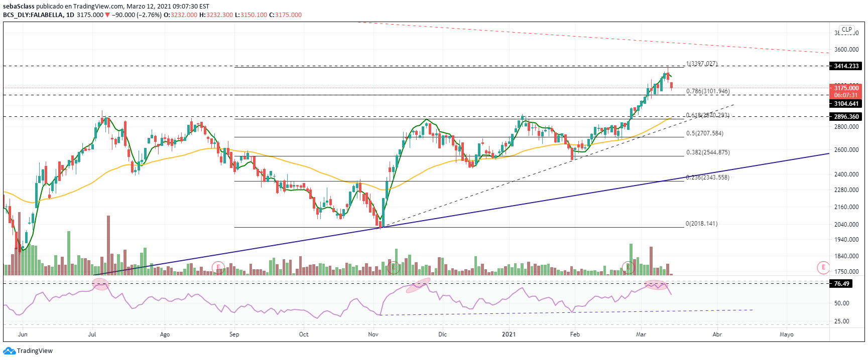Image resolution: width=868 pixels, height=360 pixels.
Task: Click the 2280.000 price axis value
Action: coord(846,190)
